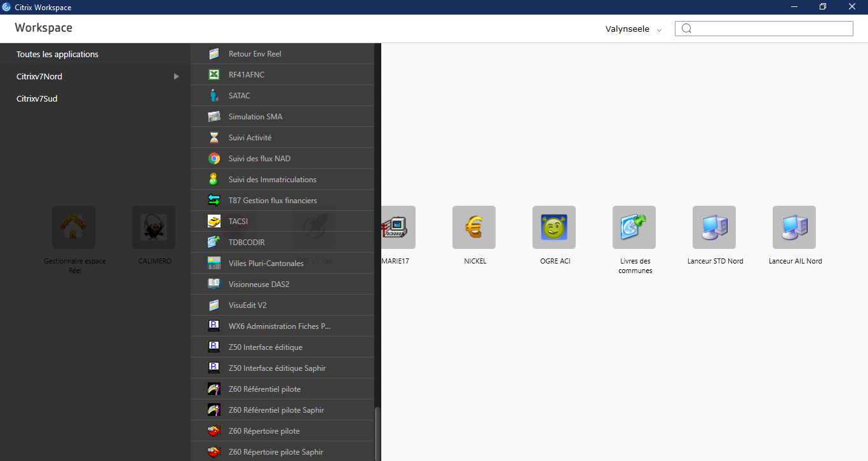Open Livres des communes app icon
This screenshot has width=868, height=461.
click(x=634, y=227)
